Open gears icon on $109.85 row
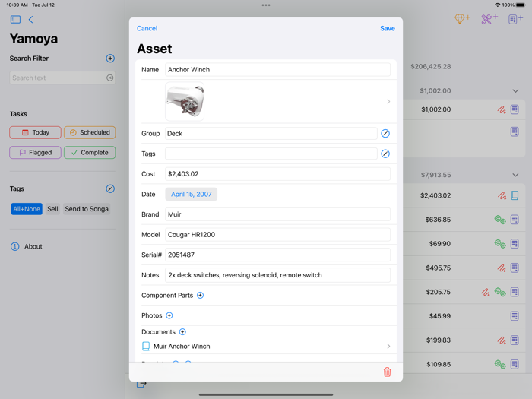Screen dimensions: 532x399 pyautogui.click(x=500, y=364)
